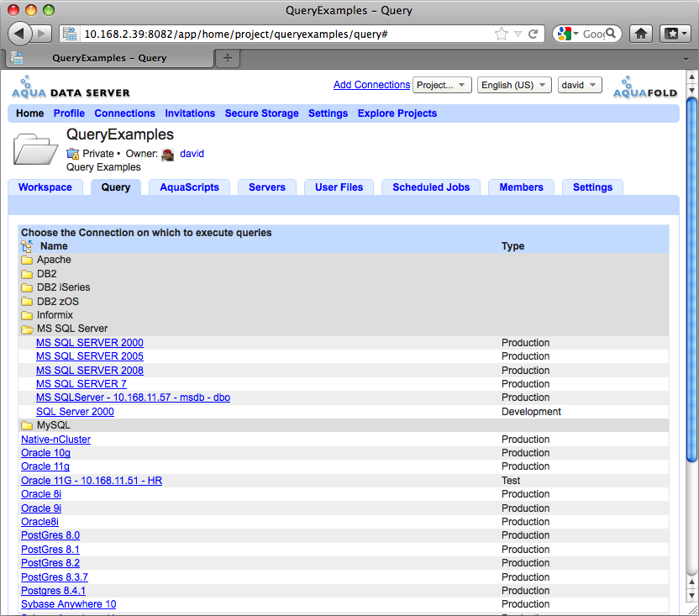The image size is (699, 616).
Task: Reload the page using refresh icon
Action: coord(533,34)
